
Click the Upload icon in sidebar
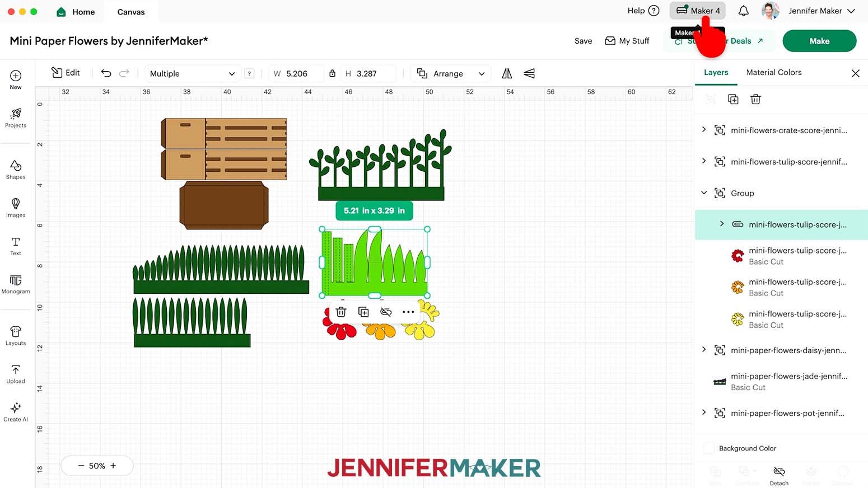point(16,374)
